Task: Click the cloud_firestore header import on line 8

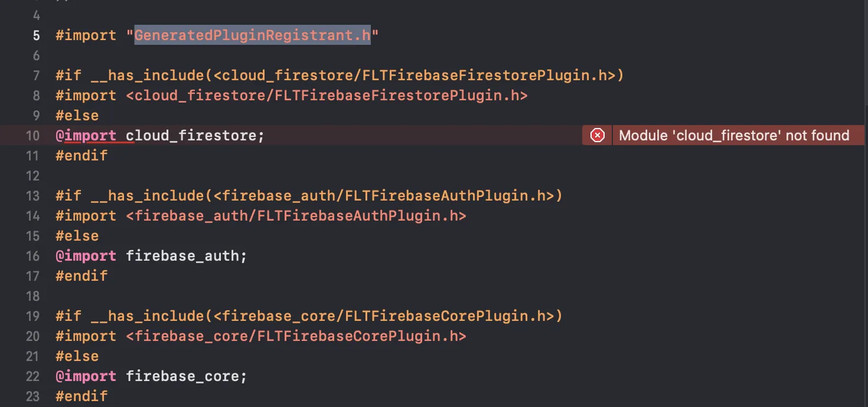Action: click(327, 96)
